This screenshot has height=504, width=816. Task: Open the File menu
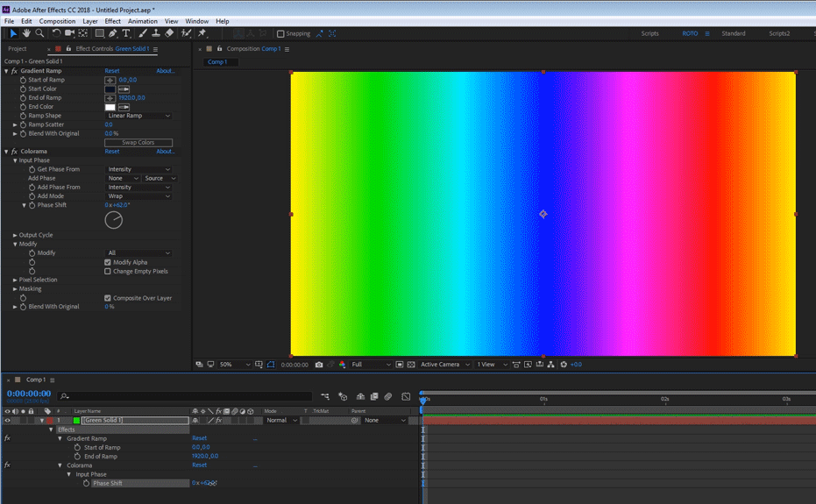click(x=10, y=21)
